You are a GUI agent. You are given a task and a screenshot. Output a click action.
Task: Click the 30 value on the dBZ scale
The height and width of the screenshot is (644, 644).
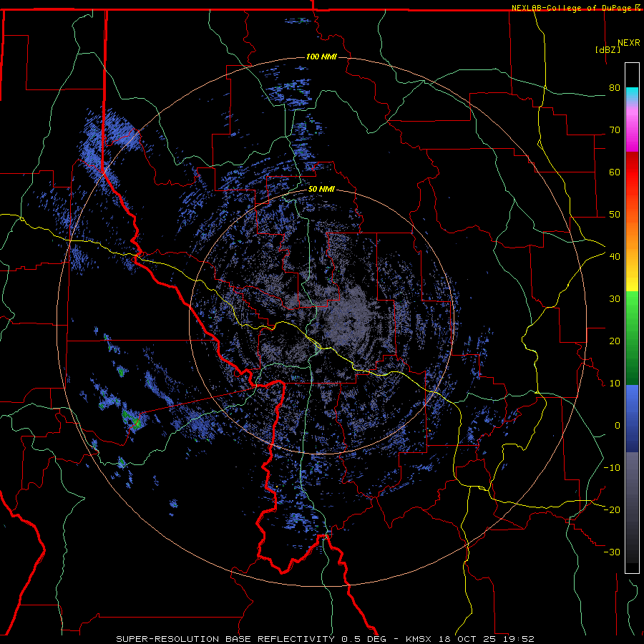click(x=615, y=299)
